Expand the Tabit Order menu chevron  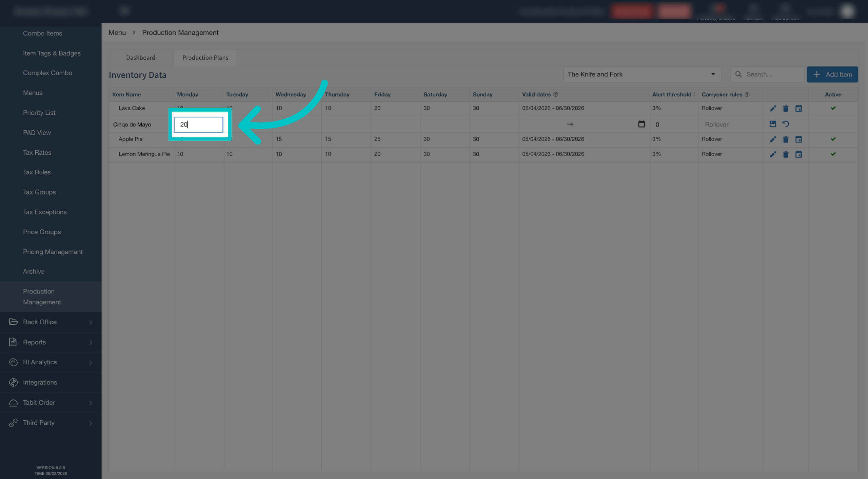tap(91, 403)
